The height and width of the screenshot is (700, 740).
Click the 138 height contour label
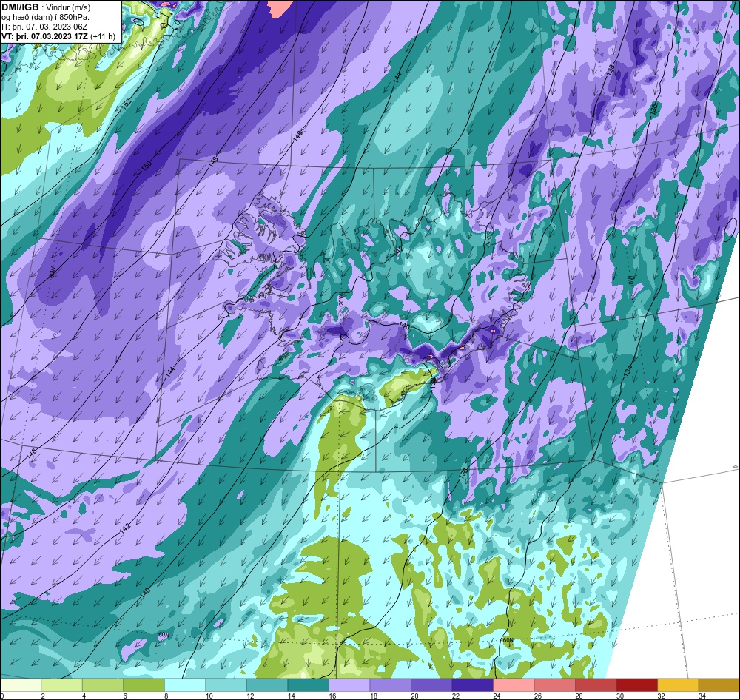pyautogui.click(x=610, y=70)
